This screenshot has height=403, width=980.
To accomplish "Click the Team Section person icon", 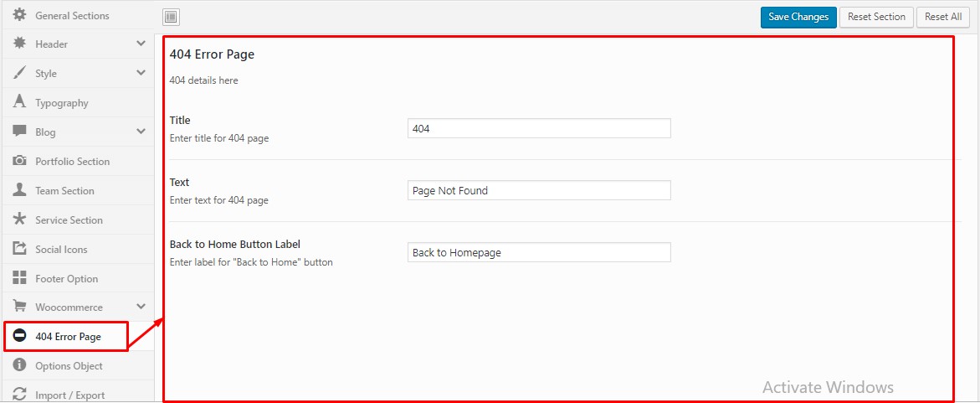I will (19, 190).
